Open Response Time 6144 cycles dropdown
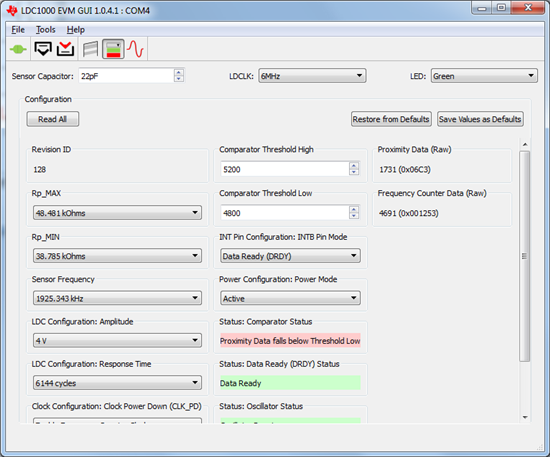 (x=118, y=383)
